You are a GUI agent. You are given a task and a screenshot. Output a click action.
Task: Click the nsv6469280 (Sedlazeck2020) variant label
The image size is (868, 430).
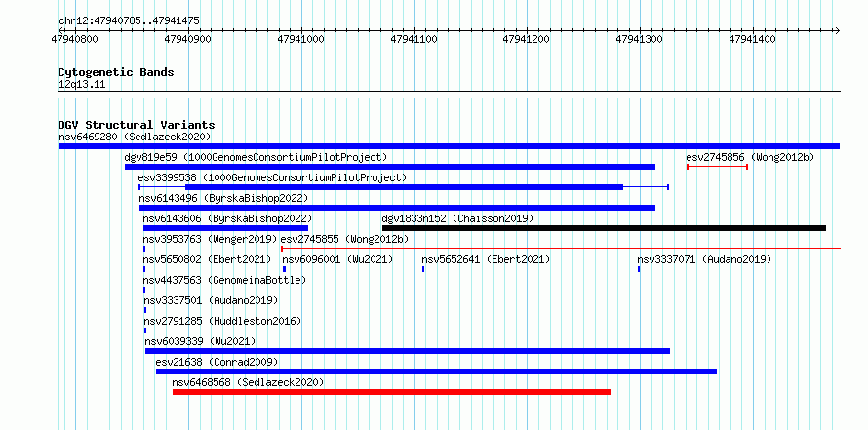click(x=135, y=137)
